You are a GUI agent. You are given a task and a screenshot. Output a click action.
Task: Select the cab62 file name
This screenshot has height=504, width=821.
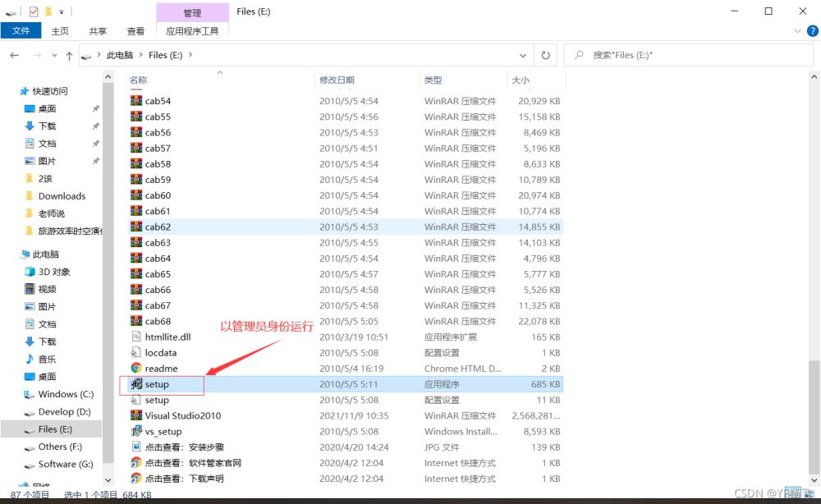pos(158,227)
